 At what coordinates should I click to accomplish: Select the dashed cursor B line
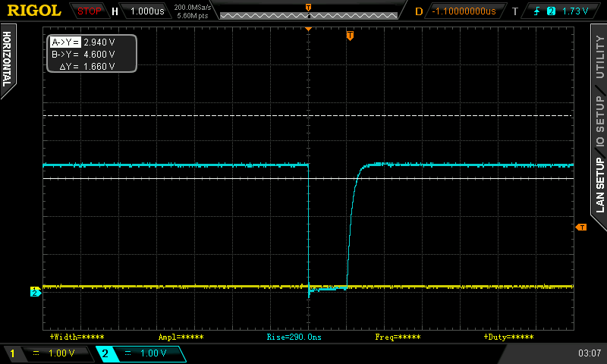pos(308,116)
